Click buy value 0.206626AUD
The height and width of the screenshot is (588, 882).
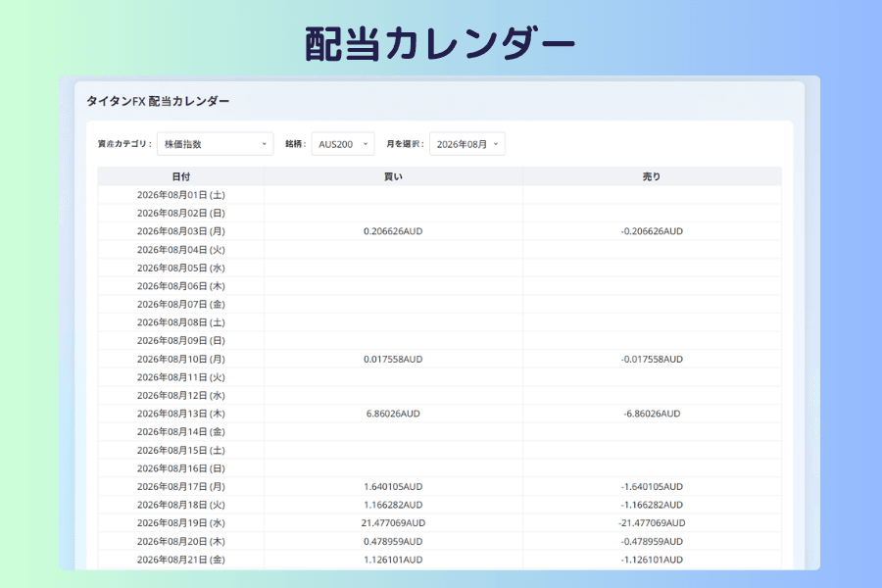point(393,231)
